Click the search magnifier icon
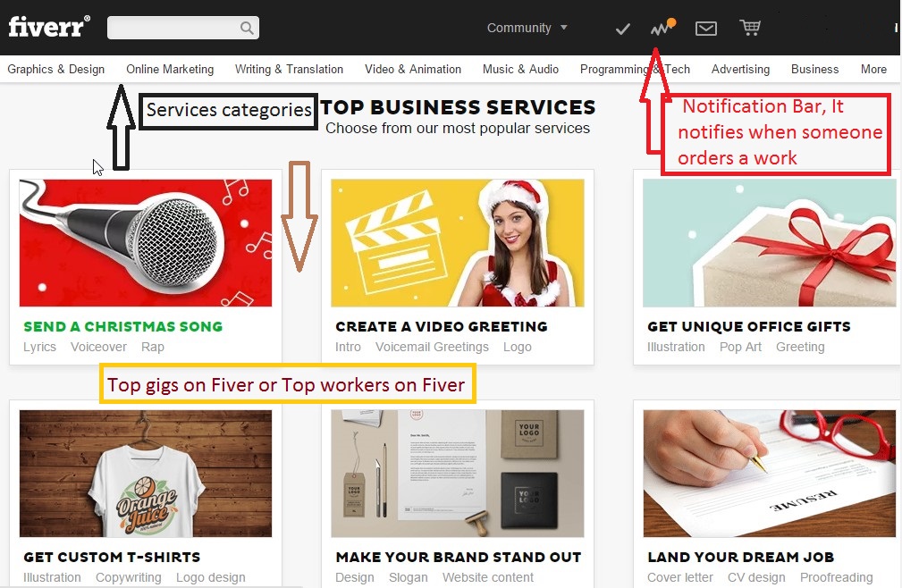 click(x=247, y=28)
